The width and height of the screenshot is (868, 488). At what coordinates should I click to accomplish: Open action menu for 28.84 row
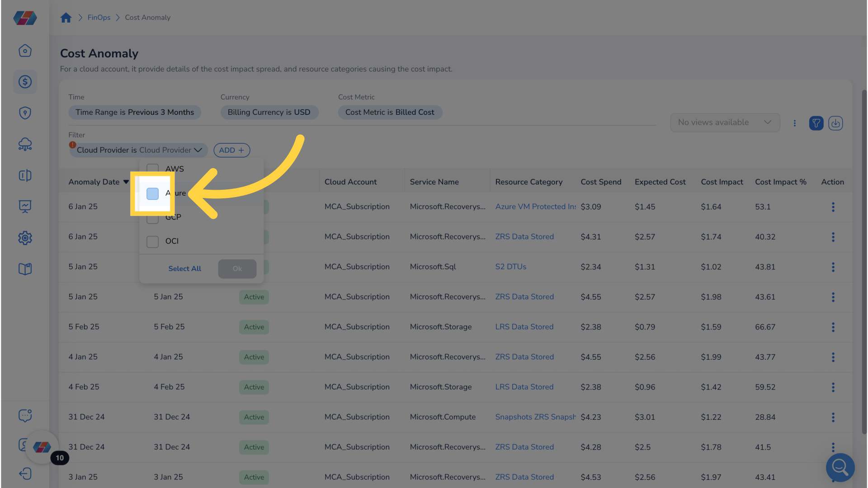click(x=833, y=417)
